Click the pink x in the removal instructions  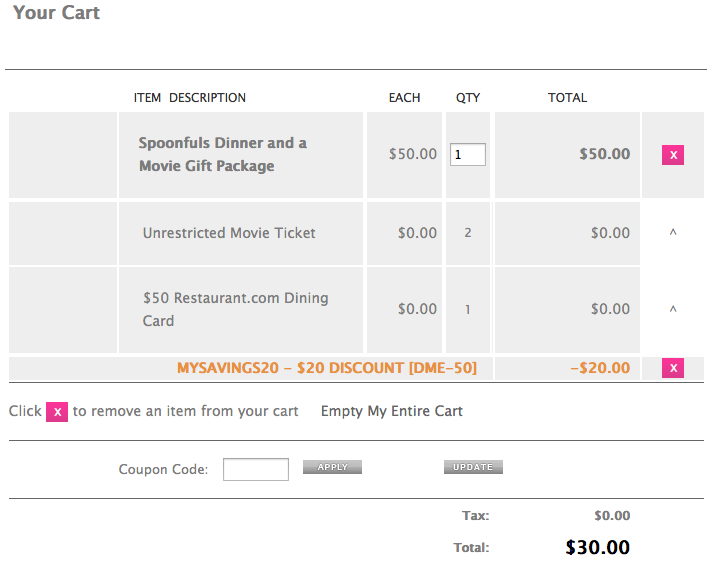[x=57, y=412]
